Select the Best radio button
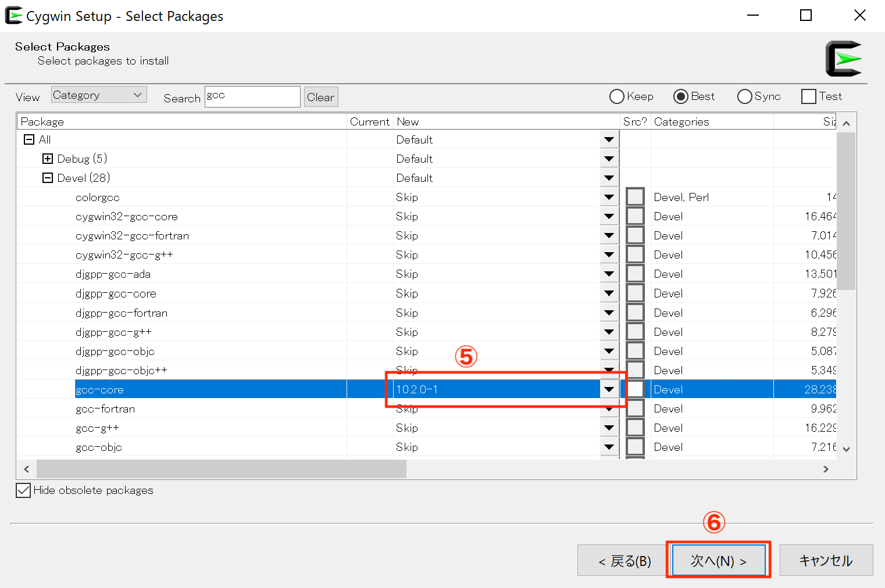 point(680,96)
